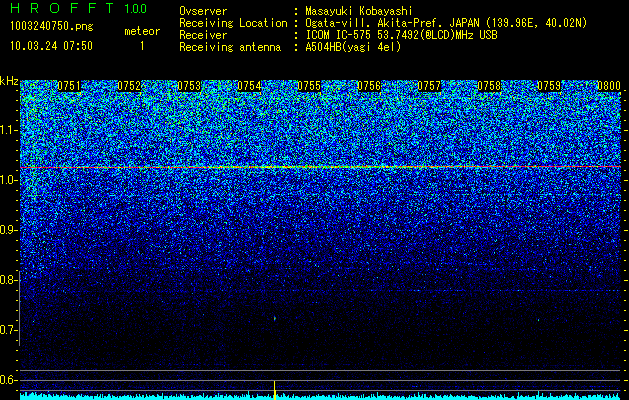The width and height of the screenshot is (629, 400).
Task: Click the name Masayuki Kobayashi
Action: (359, 11)
